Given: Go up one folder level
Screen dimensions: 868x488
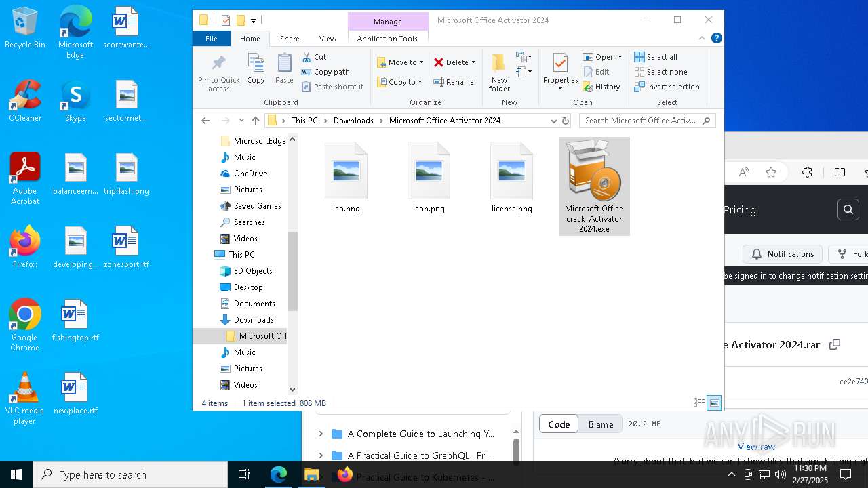Looking at the screenshot, I should click(x=255, y=121).
